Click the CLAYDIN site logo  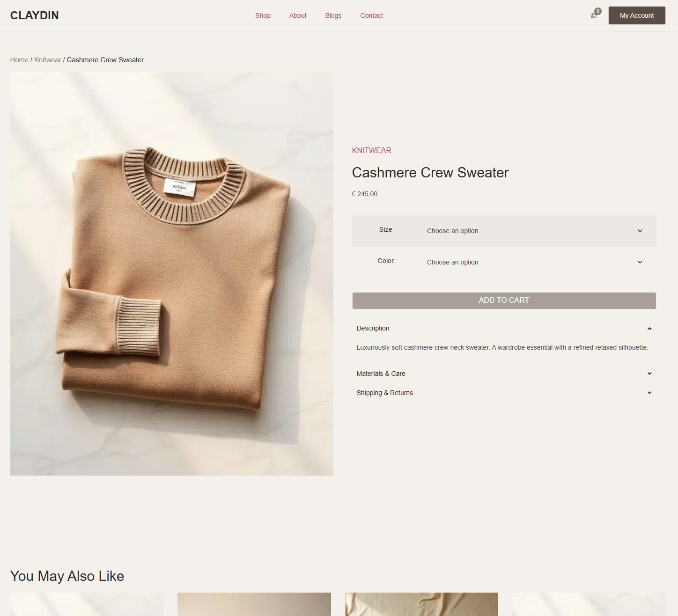pos(35,15)
